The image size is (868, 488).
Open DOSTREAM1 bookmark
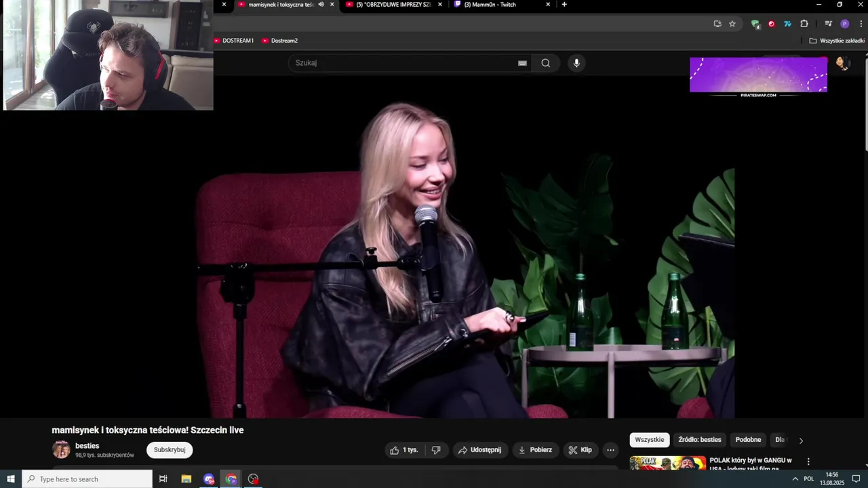[x=234, y=41]
